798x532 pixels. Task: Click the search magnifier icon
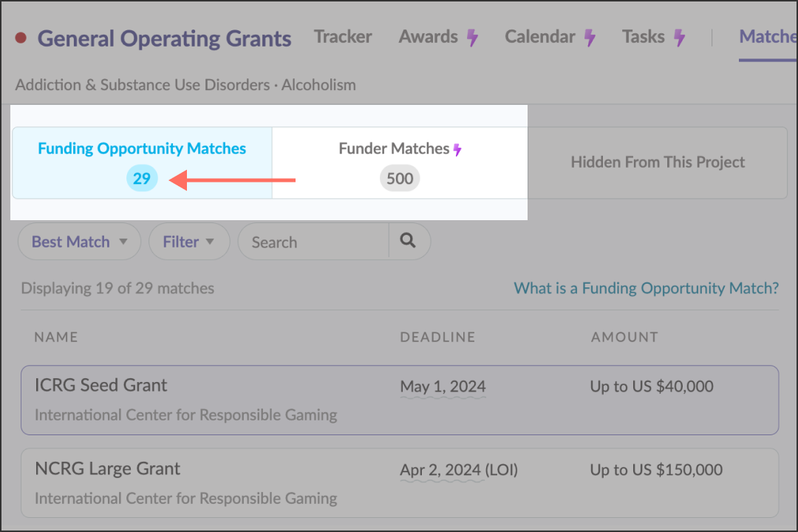[409, 241]
